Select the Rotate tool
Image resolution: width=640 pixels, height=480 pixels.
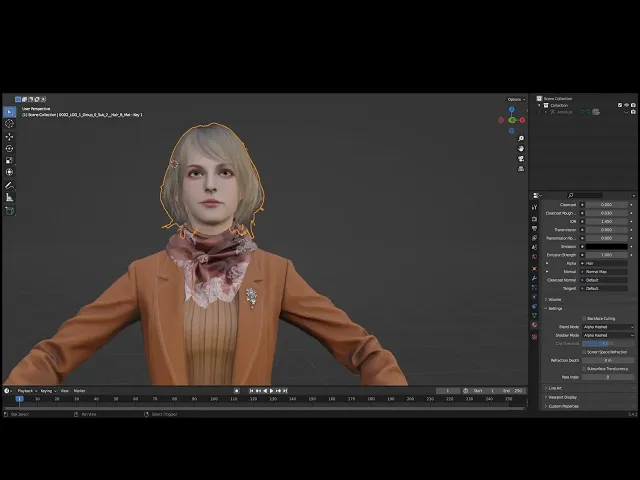(9, 149)
